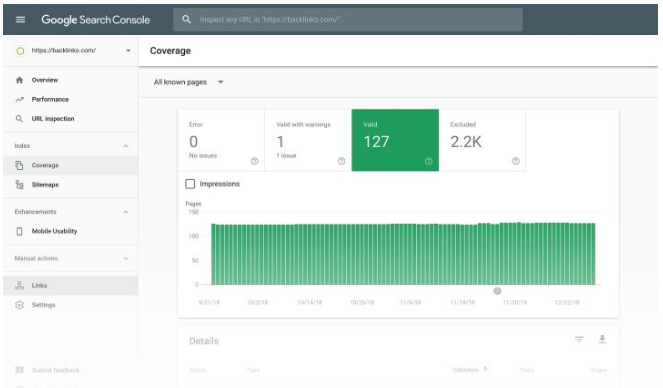Viewport: 663px width, 388px height.
Task: Open the All known pages dropdown
Action: point(188,82)
